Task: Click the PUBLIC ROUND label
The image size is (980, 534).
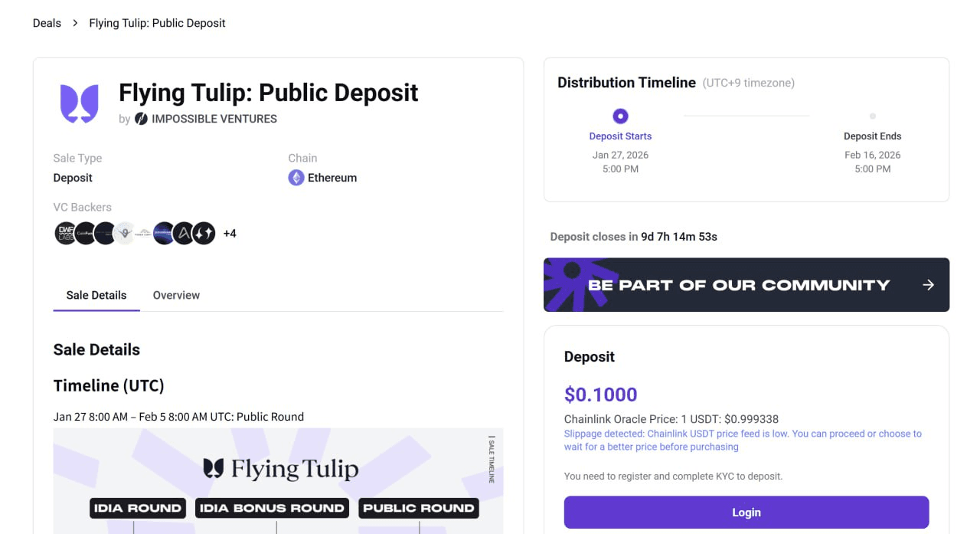Action: tap(419, 508)
